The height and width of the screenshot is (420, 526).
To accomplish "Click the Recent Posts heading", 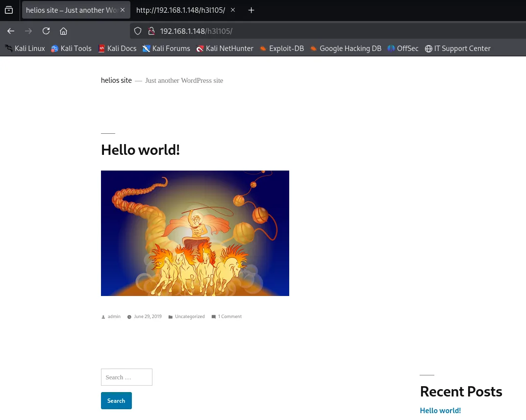I will click(461, 392).
